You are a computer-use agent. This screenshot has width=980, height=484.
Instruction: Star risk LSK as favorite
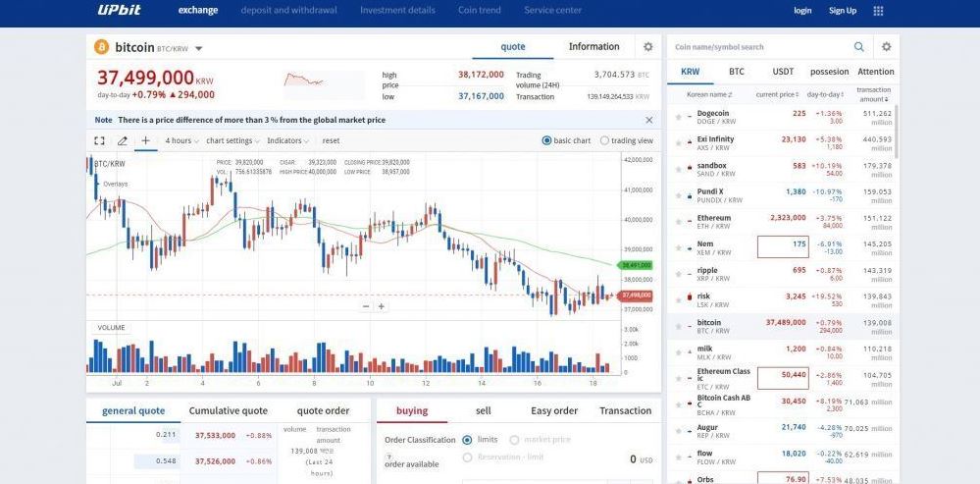[x=678, y=300]
